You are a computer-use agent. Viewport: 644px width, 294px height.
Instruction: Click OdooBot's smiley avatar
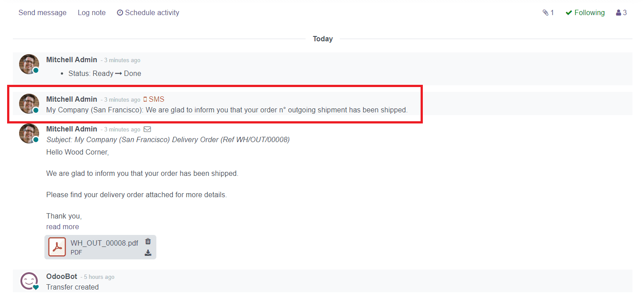tap(28, 281)
